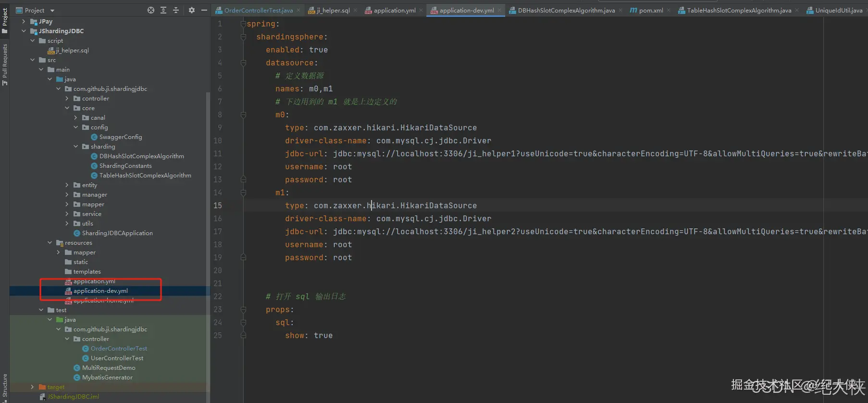This screenshot has height=403, width=868.
Task: Click the locate/select opened file target icon
Action: 151,10
